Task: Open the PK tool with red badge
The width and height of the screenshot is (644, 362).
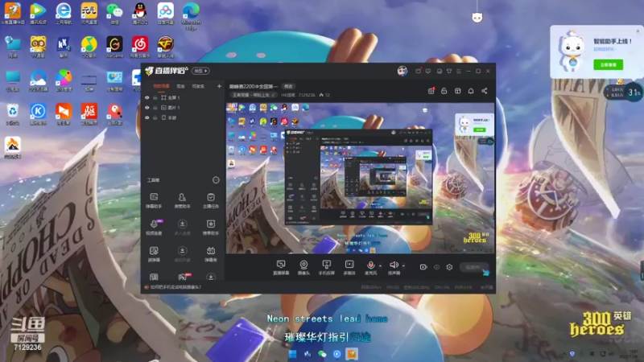Action: [184, 277]
